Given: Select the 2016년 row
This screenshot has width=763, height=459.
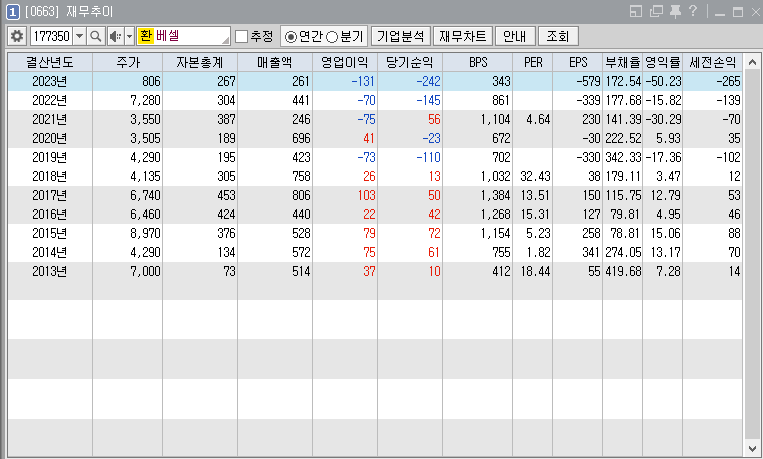Looking at the screenshot, I should 375,214.
